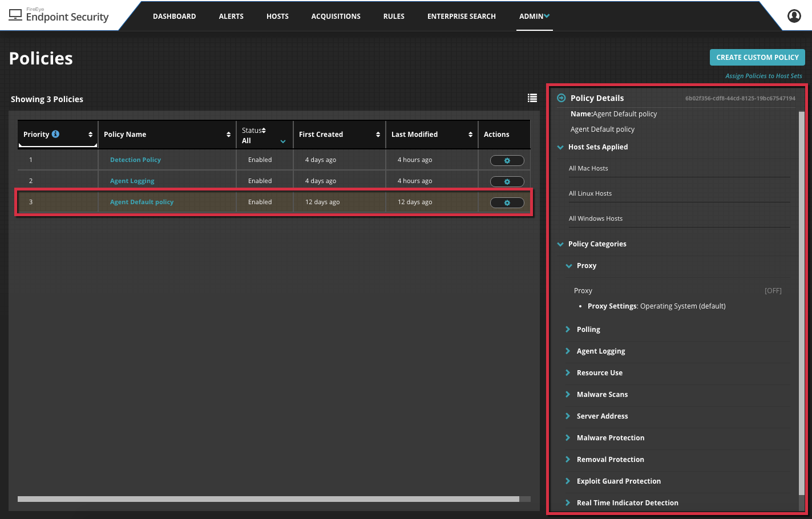The image size is (812, 519).
Task: Click the policy ID text in details header
Action: 740,98
